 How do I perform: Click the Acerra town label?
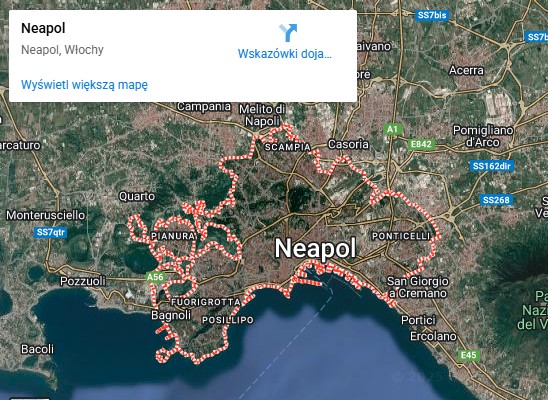466,70
